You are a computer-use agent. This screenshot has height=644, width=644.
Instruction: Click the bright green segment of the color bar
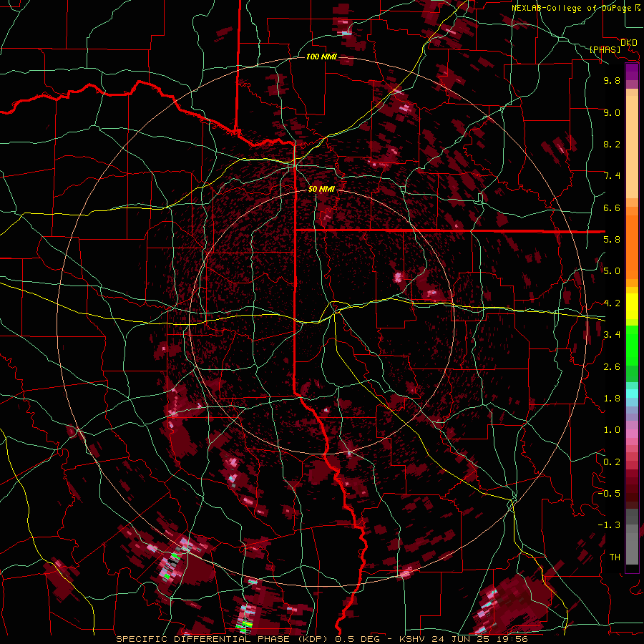click(632, 346)
